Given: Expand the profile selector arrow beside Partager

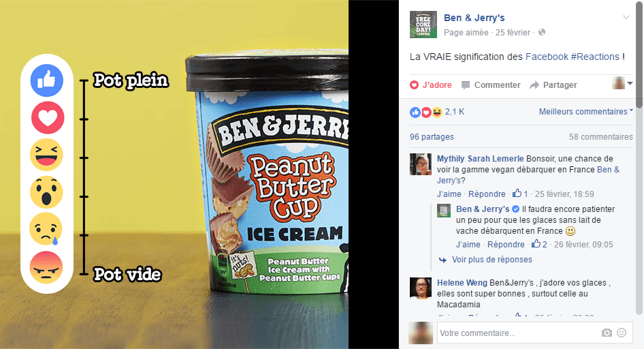Looking at the screenshot, I should pyautogui.click(x=630, y=83).
